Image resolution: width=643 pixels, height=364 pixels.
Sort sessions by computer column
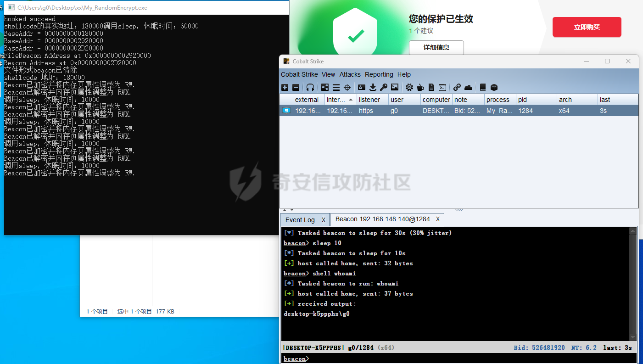pos(436,100)
